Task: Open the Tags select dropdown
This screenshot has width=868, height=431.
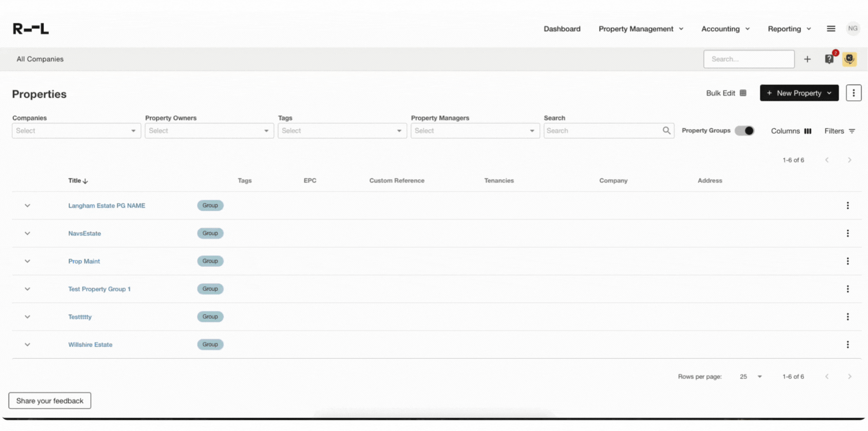Action: [x=342, y=131]
